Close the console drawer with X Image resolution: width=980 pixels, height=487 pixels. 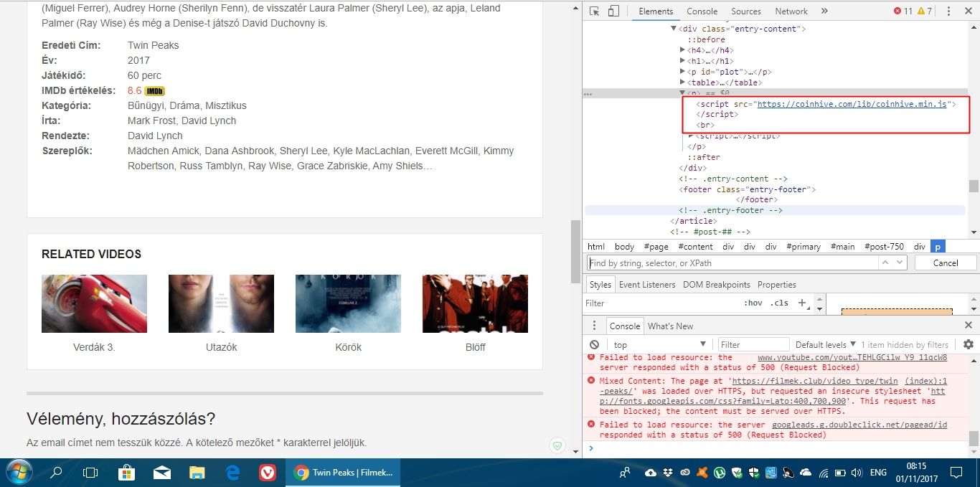(x=969, y=326)
